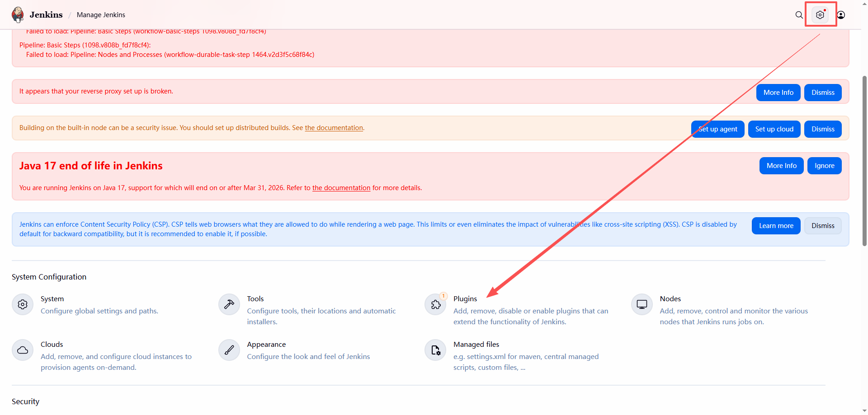This screenshot has height=415, width=868.
Task: Click the Jenkins butler logo icon
Action: [18, 14]
